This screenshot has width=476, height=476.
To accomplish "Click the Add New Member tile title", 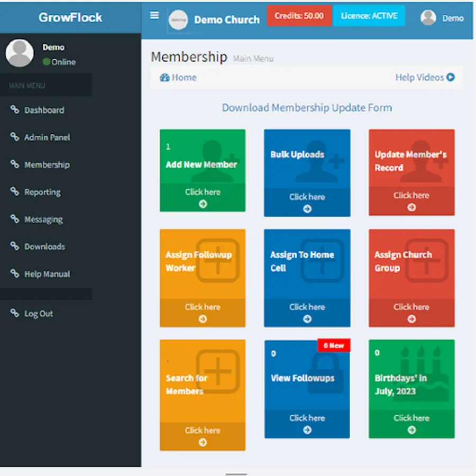I will click(202, 164).
